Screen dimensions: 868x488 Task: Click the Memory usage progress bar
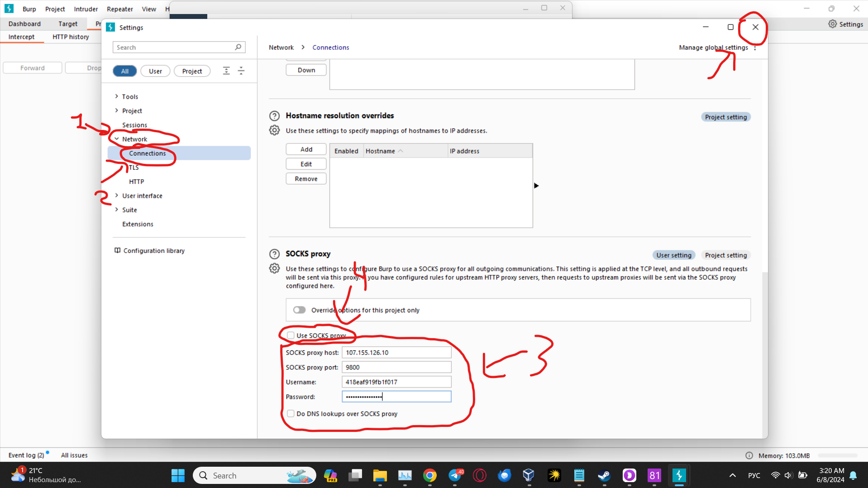[x=838, y=455]
